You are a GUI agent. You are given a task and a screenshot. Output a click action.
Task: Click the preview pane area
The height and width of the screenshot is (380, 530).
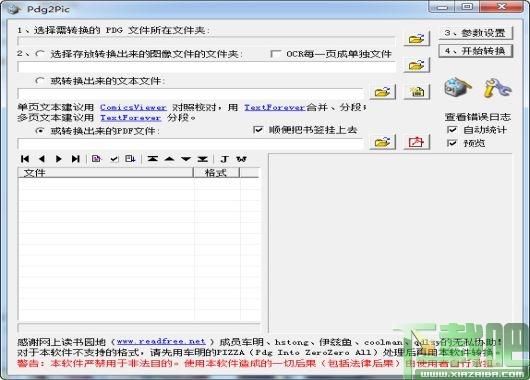point(390,243)
